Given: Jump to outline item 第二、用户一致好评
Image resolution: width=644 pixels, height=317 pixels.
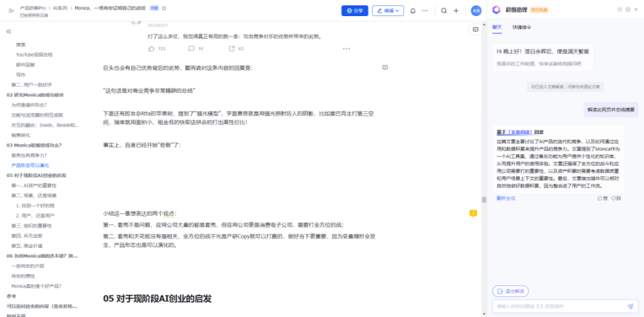Looking at the screenshot, I should click(32, 85).
